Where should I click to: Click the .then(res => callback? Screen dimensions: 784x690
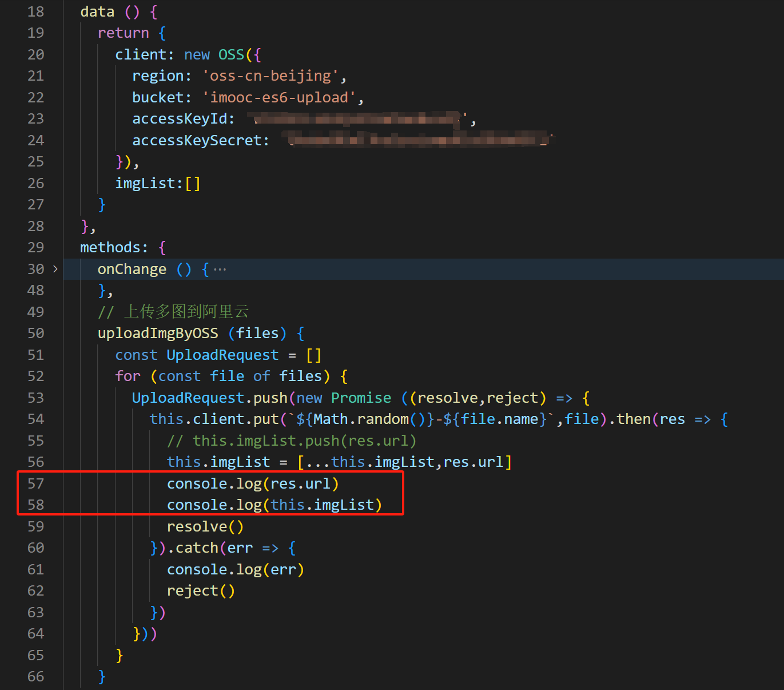point(667,419)
